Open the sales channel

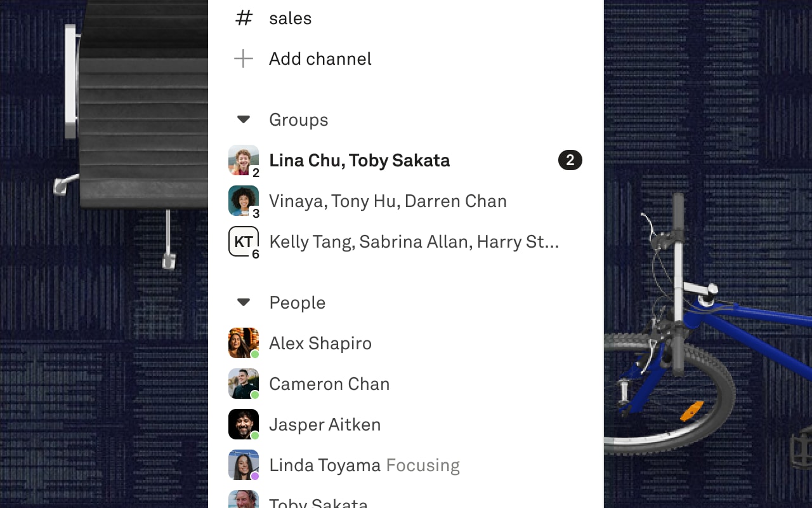click(290, 18)
